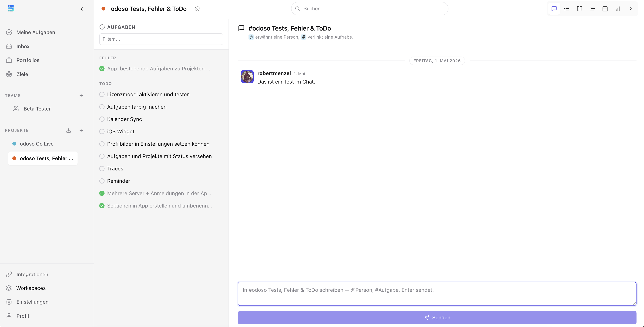Check off iOS Widget task
The image size is (644, 327).
tap(102, 131)
